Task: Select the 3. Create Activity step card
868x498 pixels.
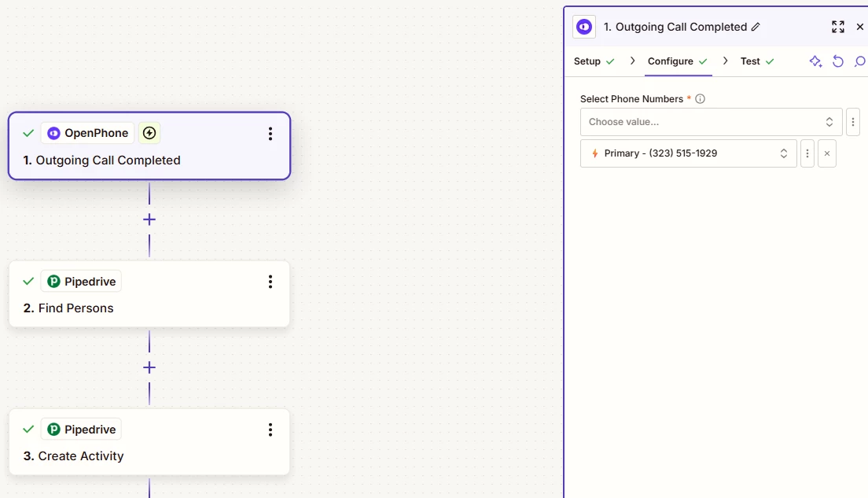Action: point(149,442)
